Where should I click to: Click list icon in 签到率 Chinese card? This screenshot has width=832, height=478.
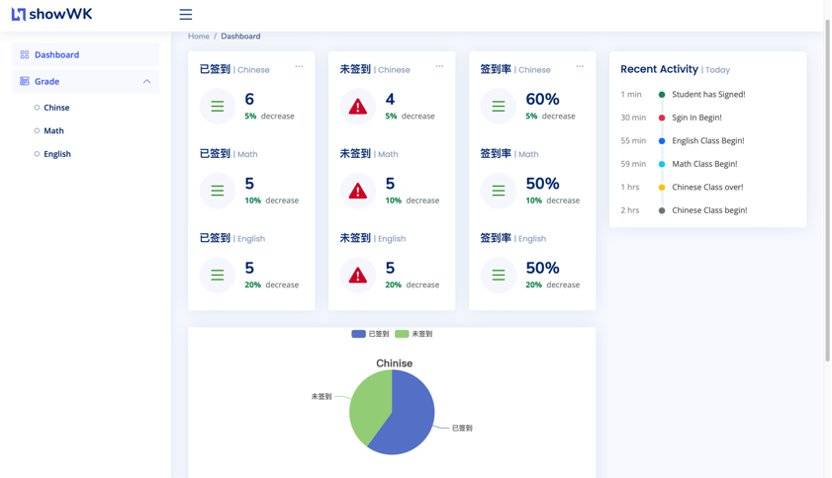498,107
